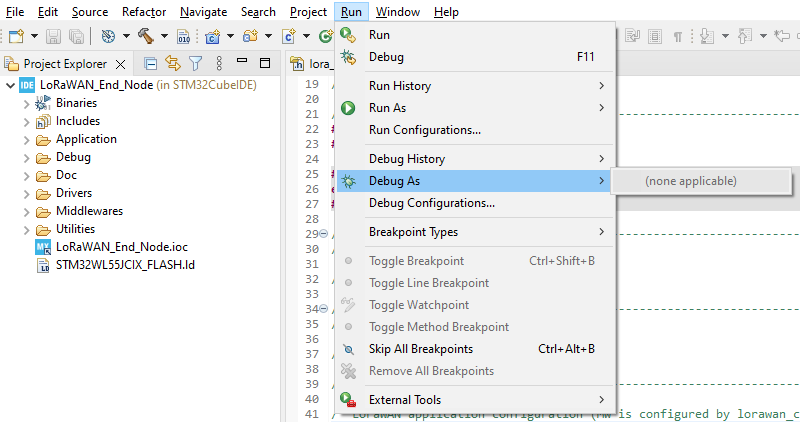Click the Project Explorer tab label
800x422 pixels.
tap(65, 64)
